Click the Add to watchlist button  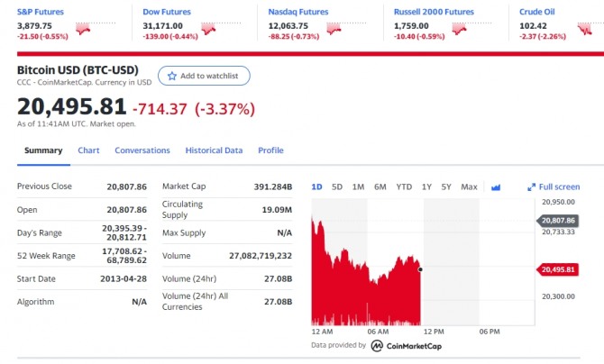coord(204,77)
